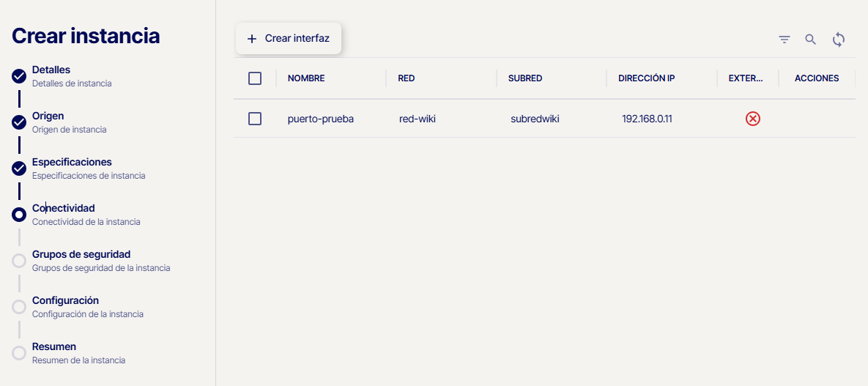Viewport: 868px width, 386px height.
Task: Click the puerto-prueba interface name
Action: [x=321, y=119]
